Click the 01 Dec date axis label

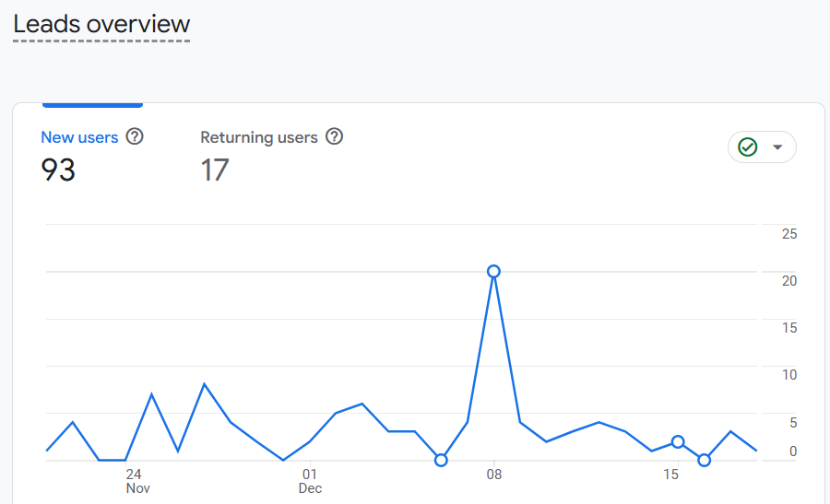310,481
